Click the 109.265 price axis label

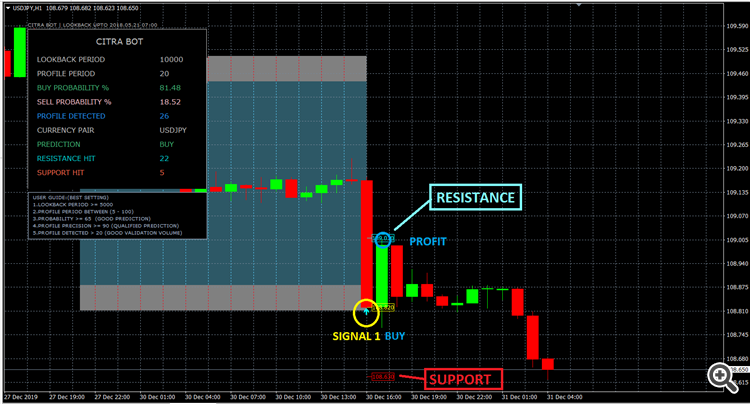tap(737, 145)
